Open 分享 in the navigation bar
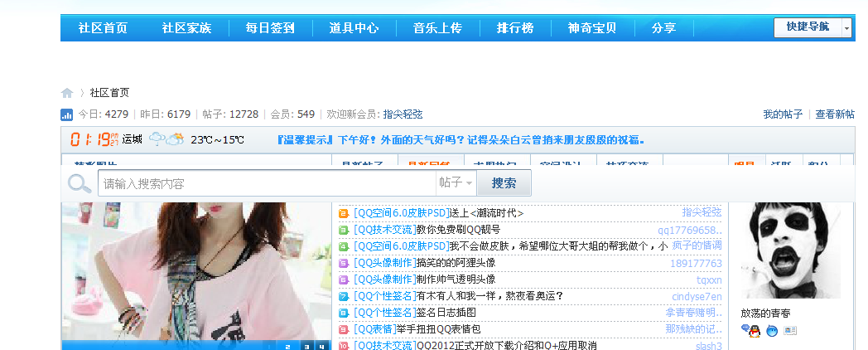This screenshot has width=868, height=350. 663,27
